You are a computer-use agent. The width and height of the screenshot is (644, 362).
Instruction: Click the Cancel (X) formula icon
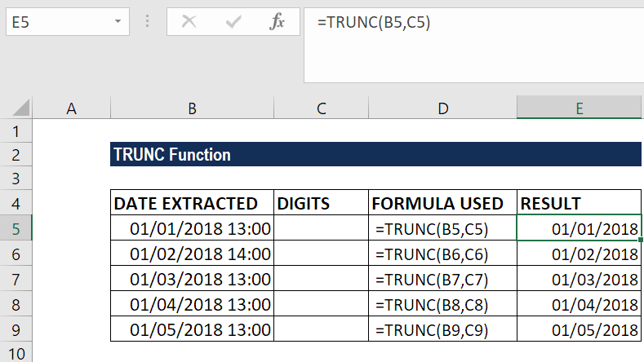pos(189,21)
